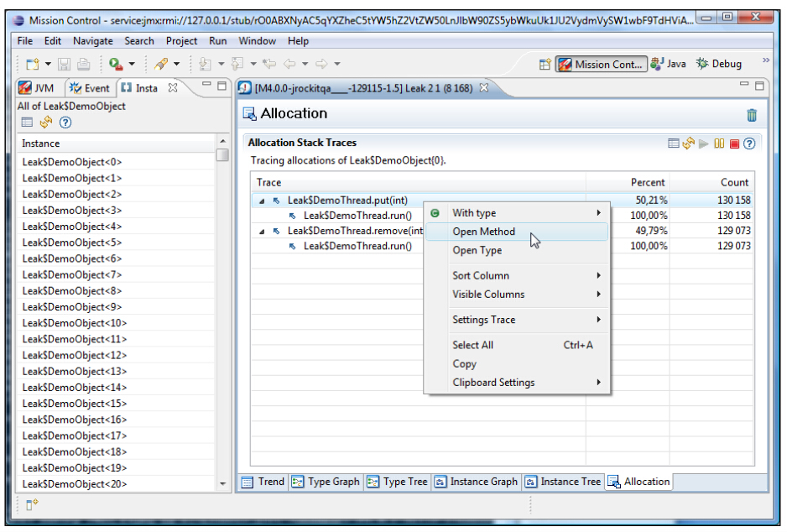The image size is (787, 532).
Task: Collapse the Leak$DemoThread.remove(int) trace node
Action: pyautogui.click(x=261, y=231)
